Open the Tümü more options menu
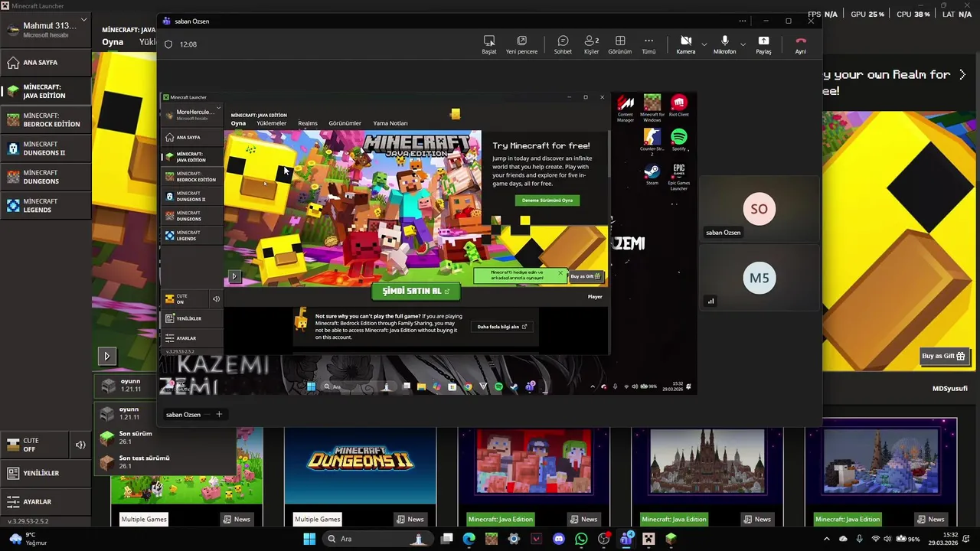 (x=648, y=44)
